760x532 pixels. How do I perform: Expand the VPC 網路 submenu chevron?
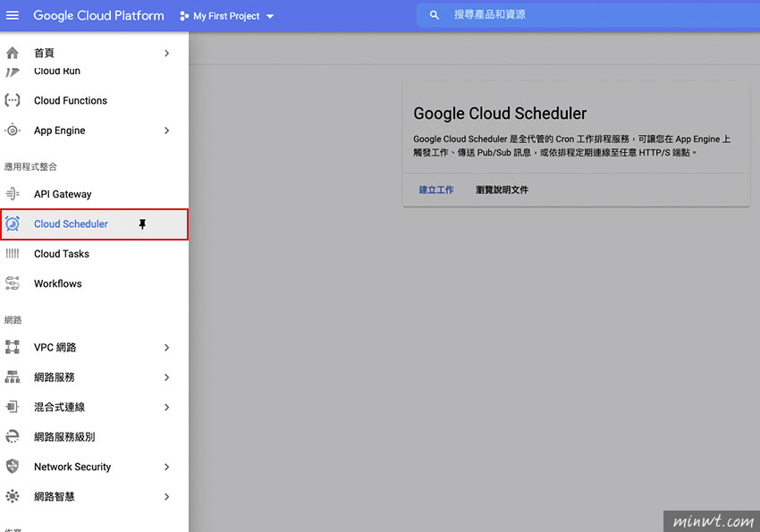point(166,348)
